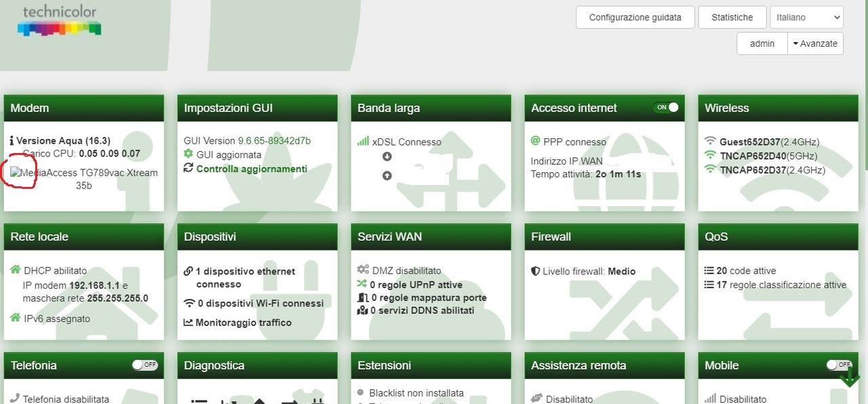Click the shuffle icon beside regole UPnP

tap(362, 283)
